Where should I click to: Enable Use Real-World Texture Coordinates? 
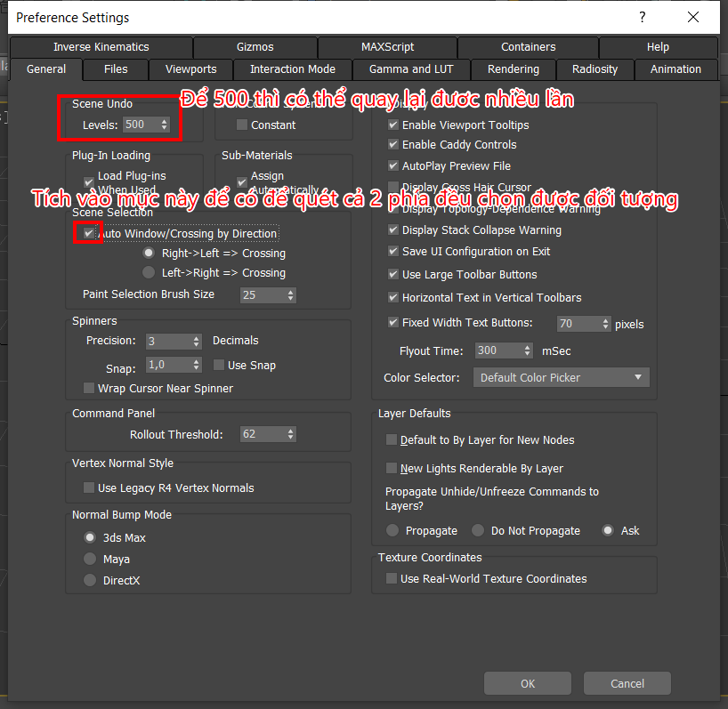[x=392, y=577]
